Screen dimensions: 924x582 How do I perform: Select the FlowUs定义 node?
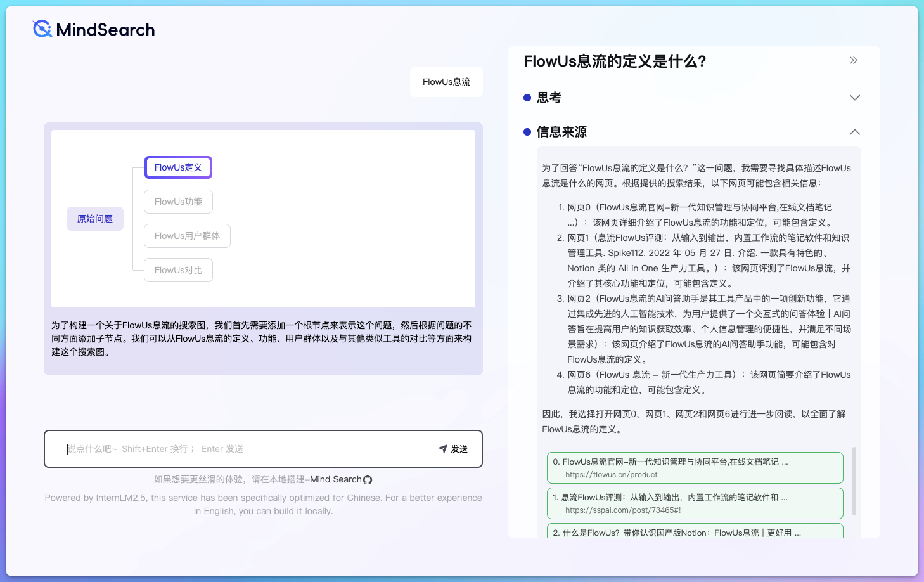click(178, 167)
